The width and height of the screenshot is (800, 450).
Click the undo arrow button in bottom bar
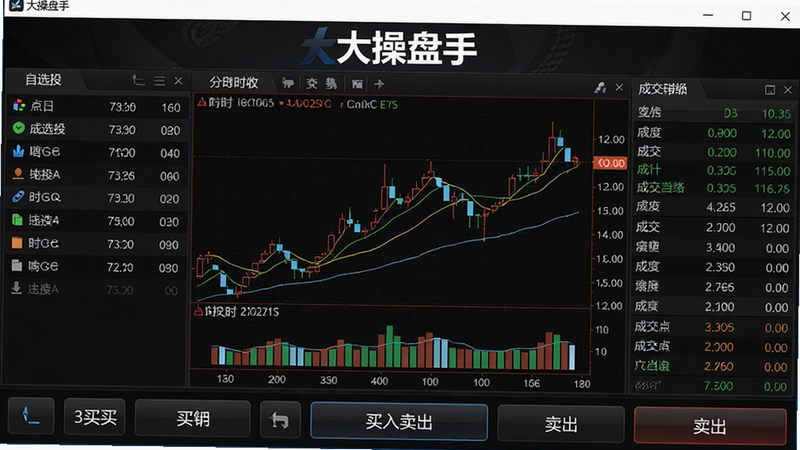[280, 419]
